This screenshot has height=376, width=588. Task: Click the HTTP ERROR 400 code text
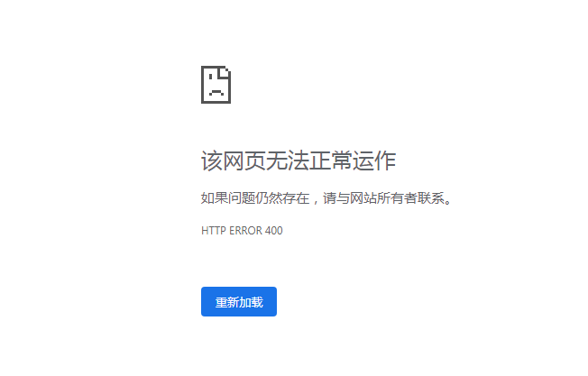coord(242,231)
